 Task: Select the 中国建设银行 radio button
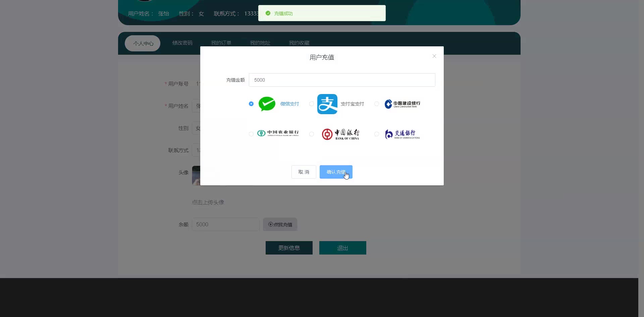click(377, 104)
